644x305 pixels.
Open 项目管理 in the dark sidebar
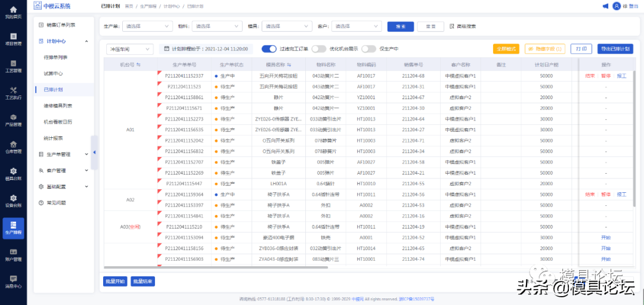(13, 39)
